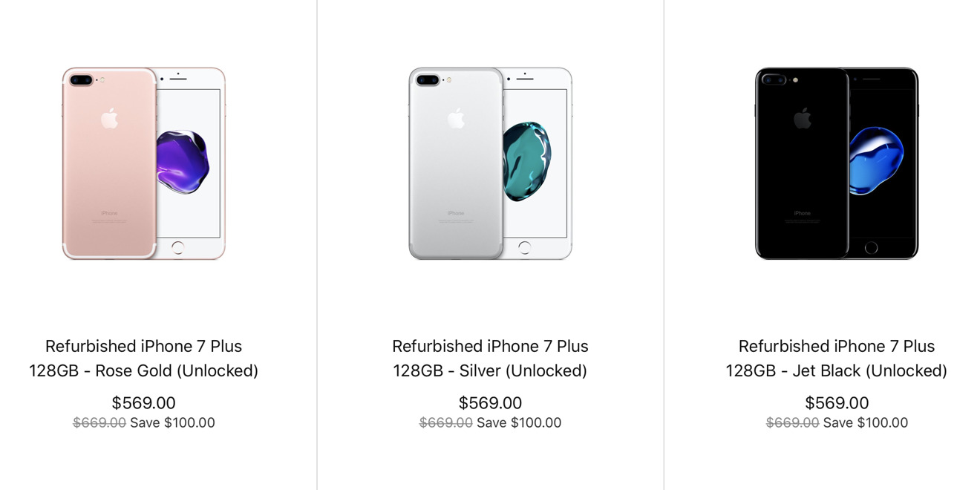The image size is (980, 490).
Task: Click the crossed-out $669.00 under Rose Gold
Action: tap(99, 422)
